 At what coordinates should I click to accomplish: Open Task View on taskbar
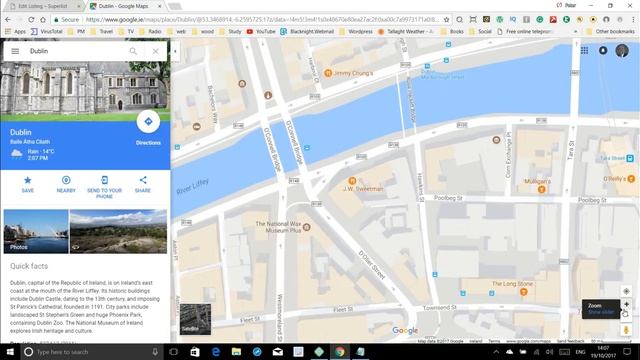pyautogui.click(x=173, y=351)
